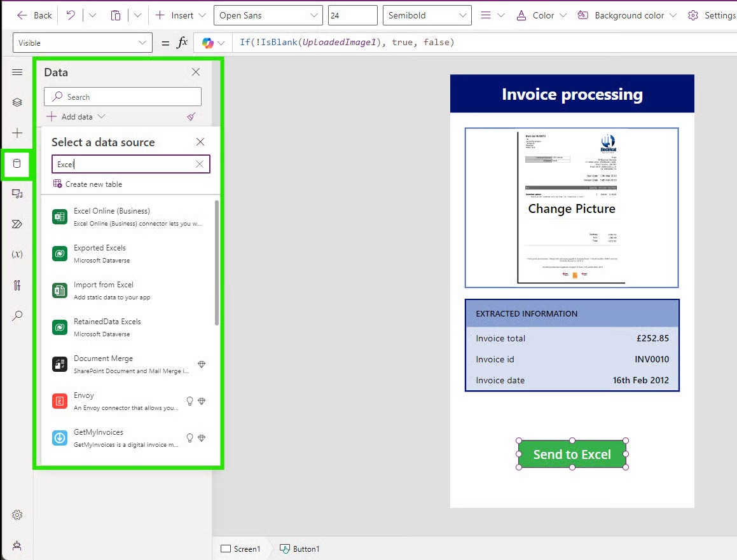Image resolution: width=737 pixels, height=560 pixels.
Task: Click the Copilot formula icon
Action: [x=208, y=43]
